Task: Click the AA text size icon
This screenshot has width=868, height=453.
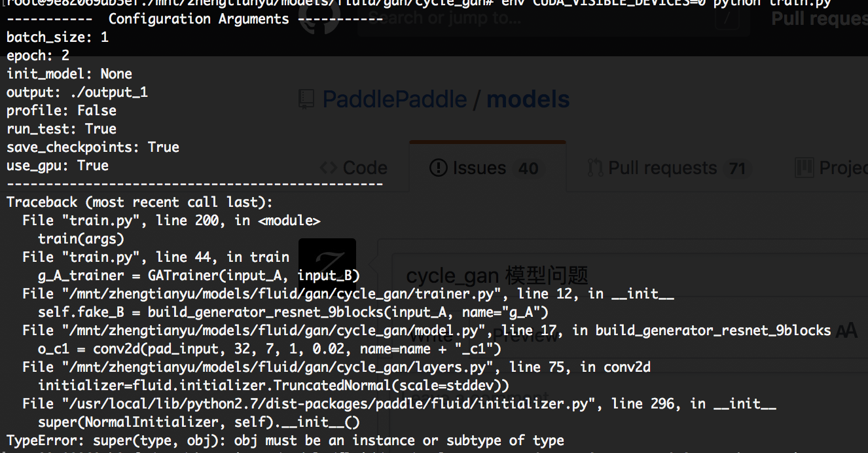Action: click(x=846, y=331)
